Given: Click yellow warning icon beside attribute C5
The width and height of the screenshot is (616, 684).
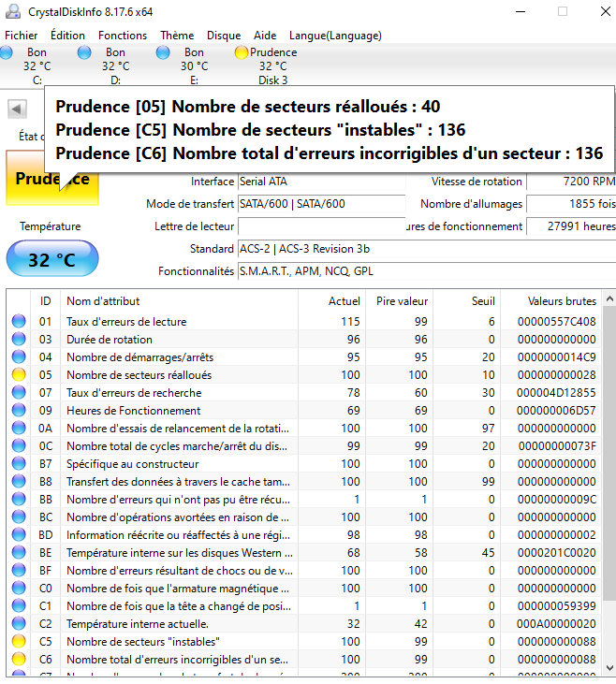Looking at the screenshot, I should (x=19, y=642).
